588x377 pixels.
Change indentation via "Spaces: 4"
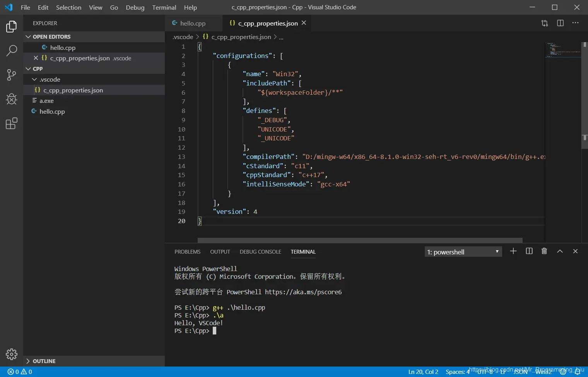(458, 372)
